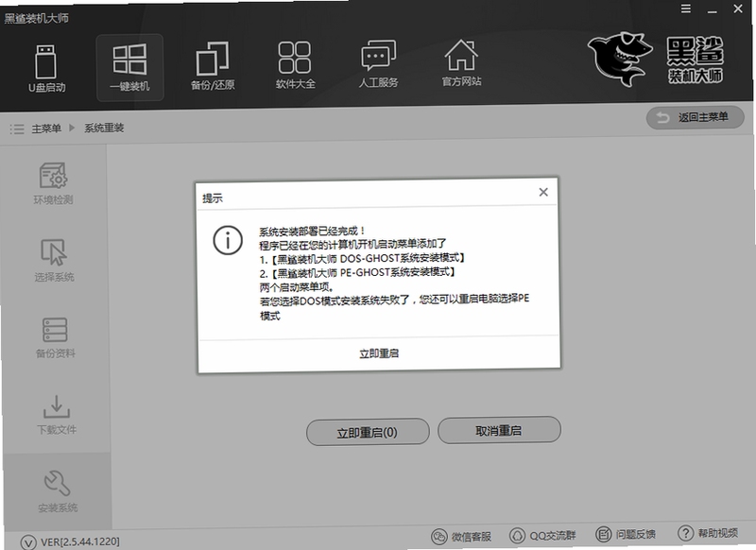Select the 一键装机 tab
The height and width of the screenshot is (550, 756).
pos(129,67)
